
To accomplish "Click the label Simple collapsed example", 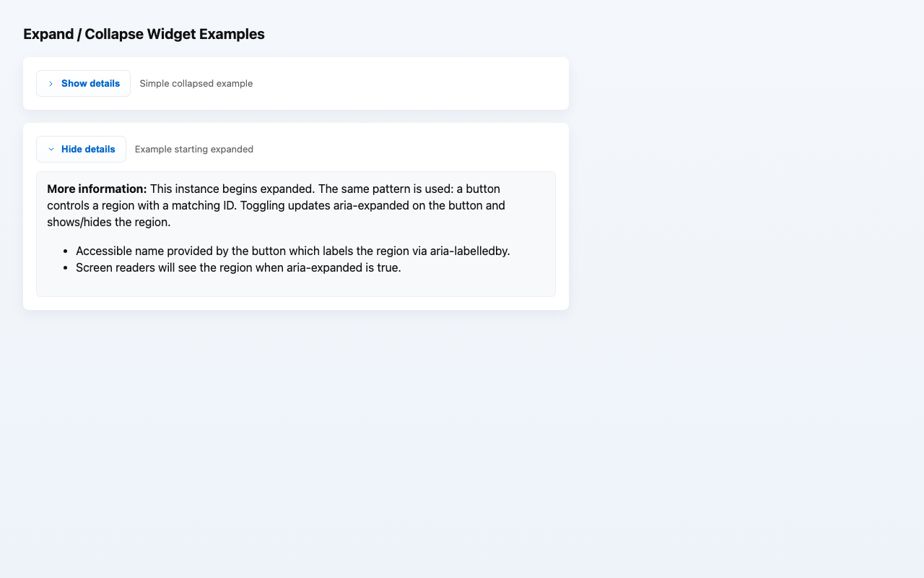I will tap(196, 83).
